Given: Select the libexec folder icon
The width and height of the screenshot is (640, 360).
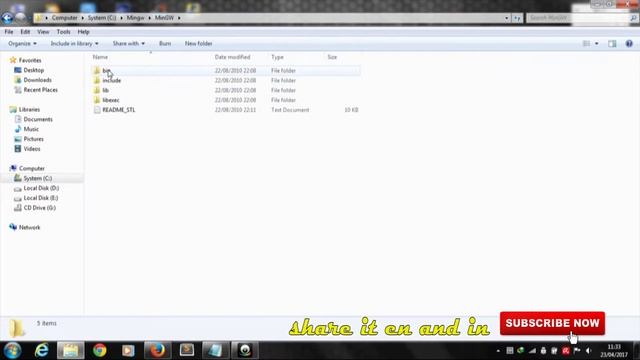Looking at the screenshot, I should tap(97, 100).
